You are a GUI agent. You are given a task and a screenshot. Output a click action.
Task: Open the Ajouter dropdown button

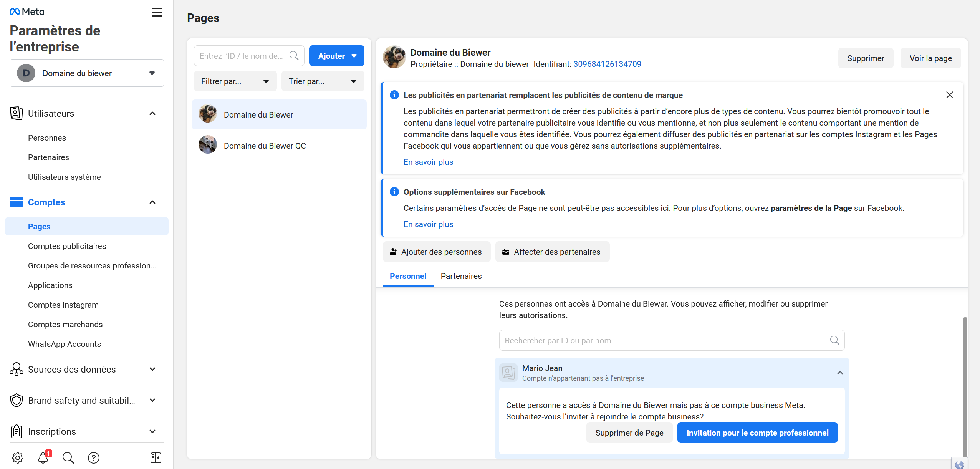coord(337,56)
